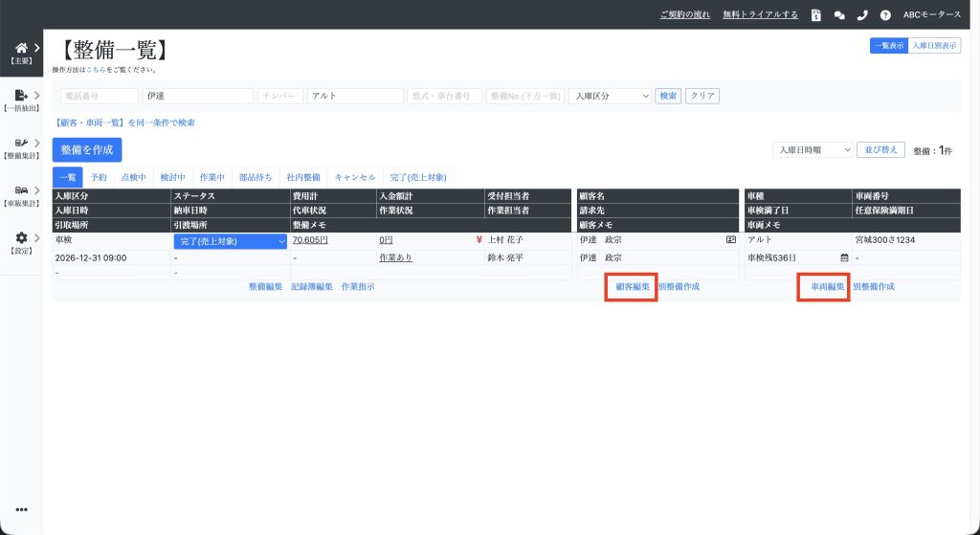Switch to the キャンセル tab
This screenshot has width=980, height=535.
[355, 177]
